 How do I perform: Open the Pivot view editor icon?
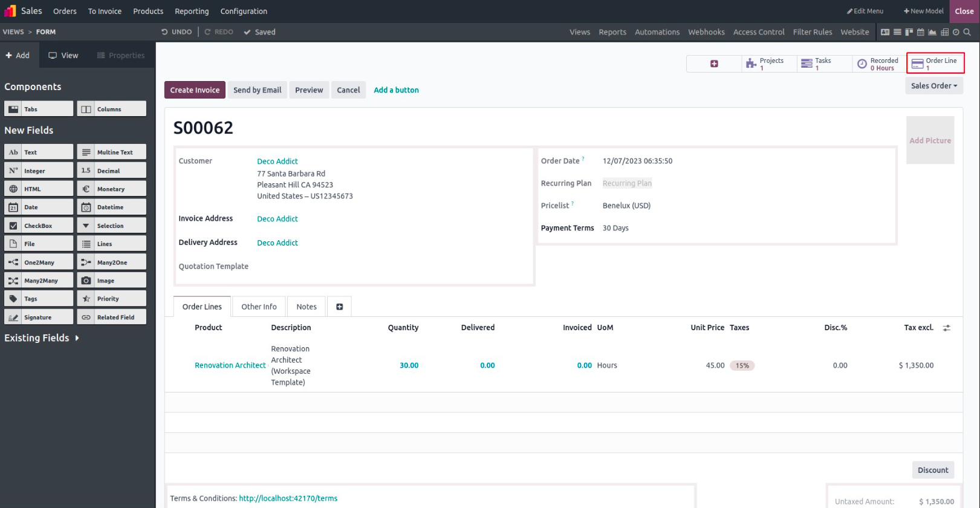[944, 32]
